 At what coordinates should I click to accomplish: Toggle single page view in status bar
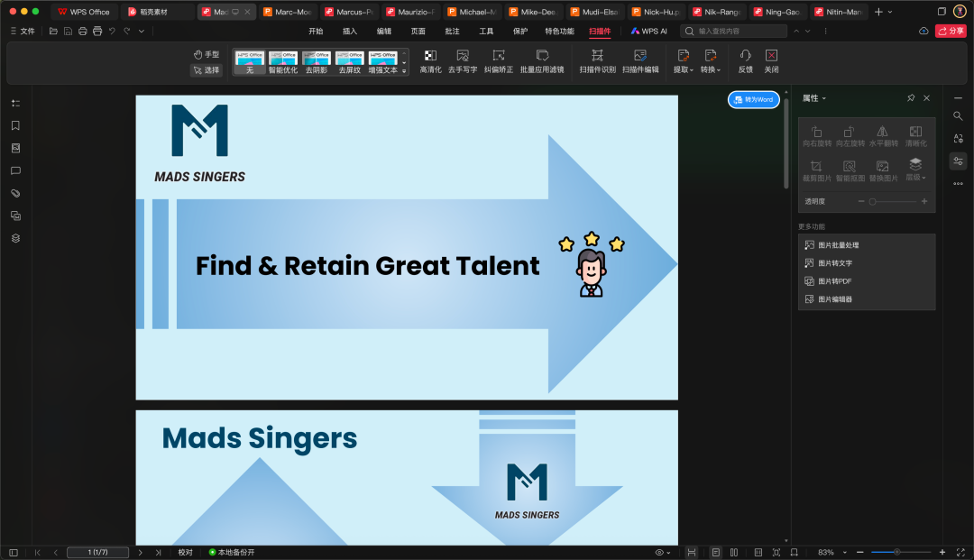pyautogui.click(x=715, y=552)
